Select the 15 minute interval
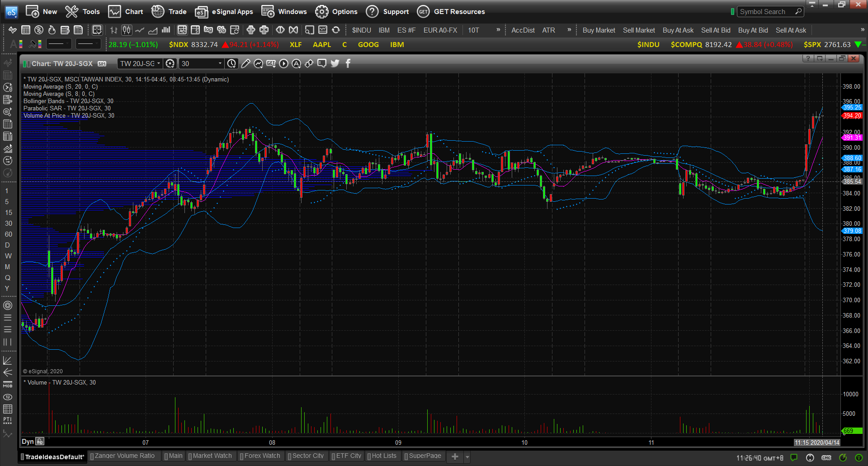The width and height of the screenshot is (868, 466). tap(8, 212)
